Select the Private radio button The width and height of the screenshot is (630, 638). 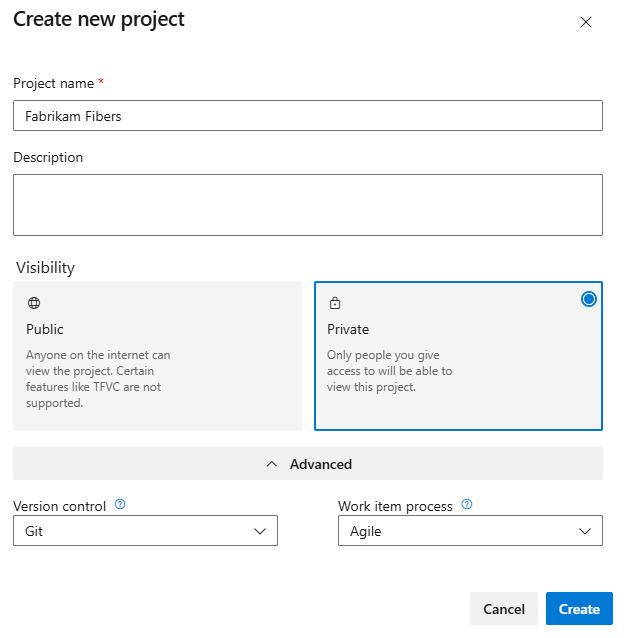589,299
